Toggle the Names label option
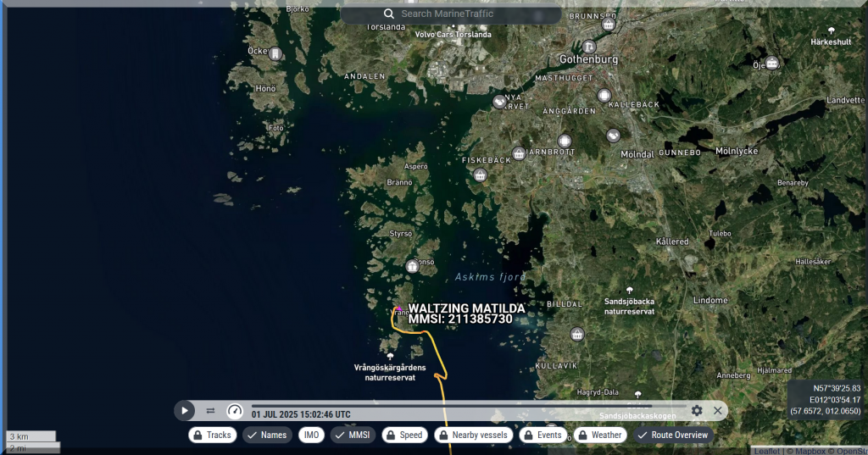The height and width of the screenshot is (455, 868). [x=267, y=435]
